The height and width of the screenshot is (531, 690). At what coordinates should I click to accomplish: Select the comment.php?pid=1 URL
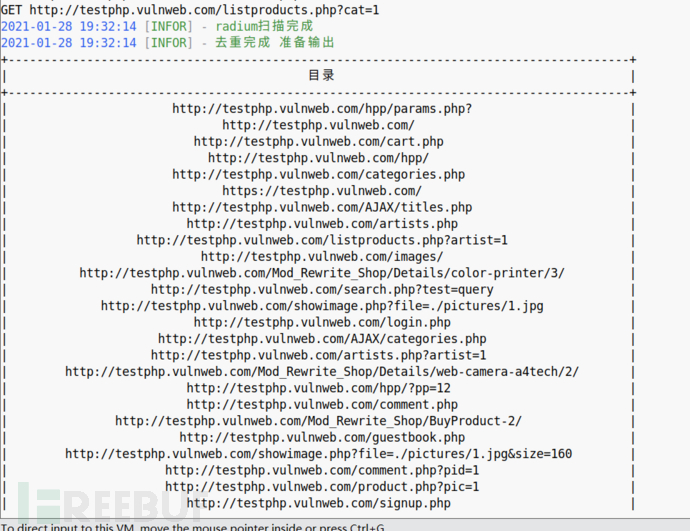click(x=322, y=470)
